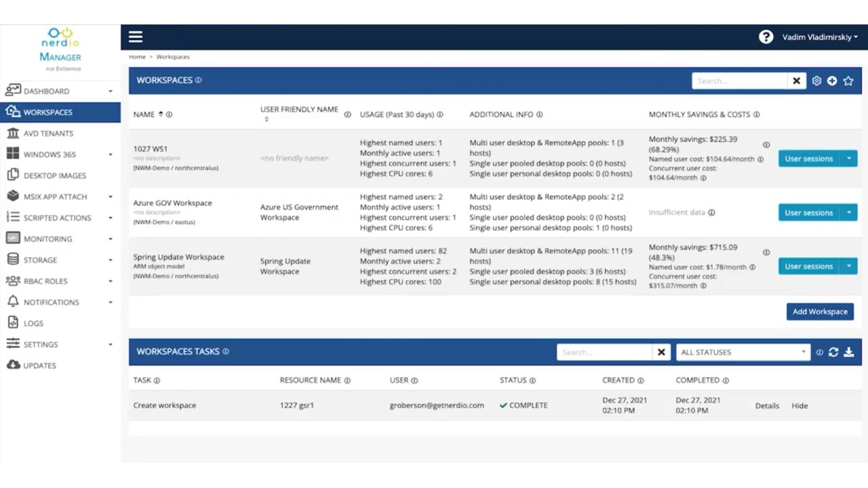Open MSIX App Attach sidebar item

pos(60,197)
